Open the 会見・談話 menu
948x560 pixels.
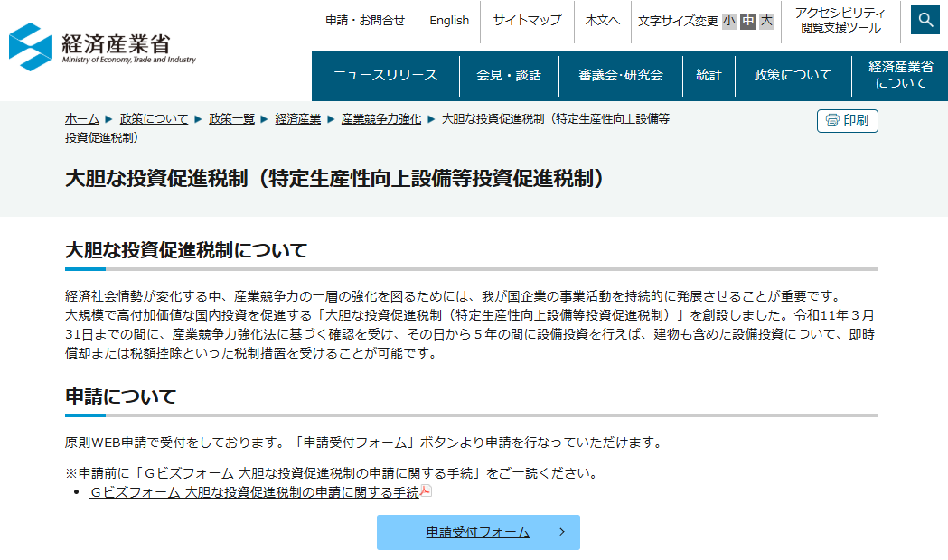click(x=509, y=76)
